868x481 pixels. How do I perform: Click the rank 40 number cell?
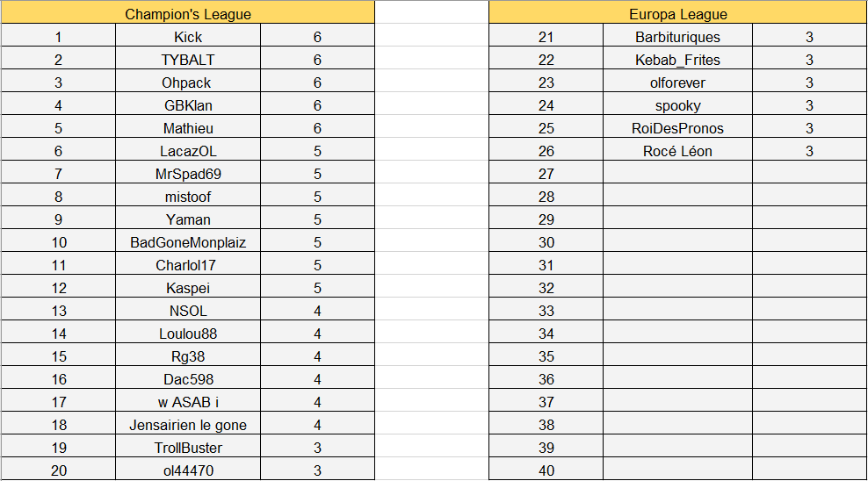click(x=546, y=470)
